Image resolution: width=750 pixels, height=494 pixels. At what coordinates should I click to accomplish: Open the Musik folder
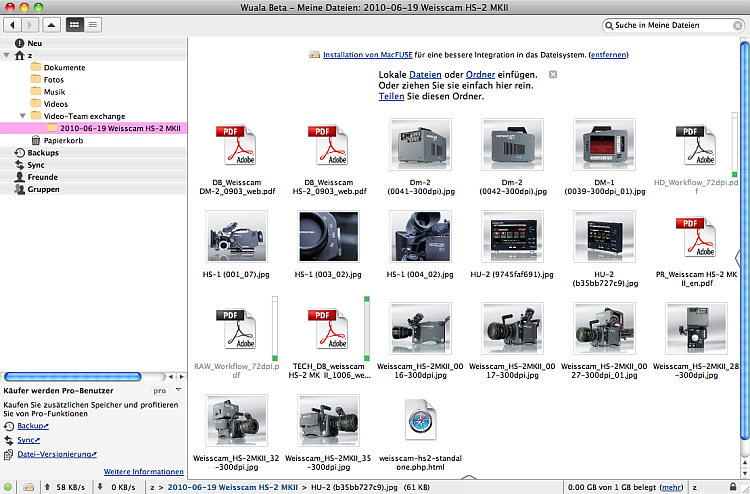point(47,92)
